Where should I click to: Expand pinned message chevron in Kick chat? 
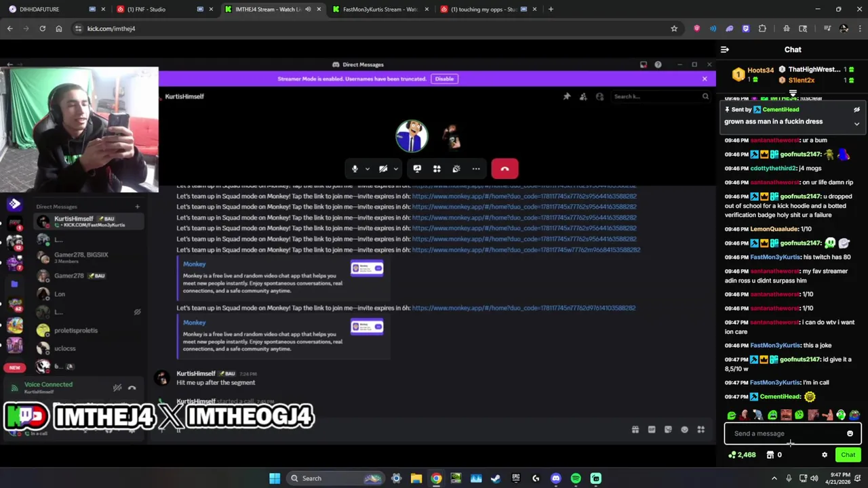(x=856, y=124)
